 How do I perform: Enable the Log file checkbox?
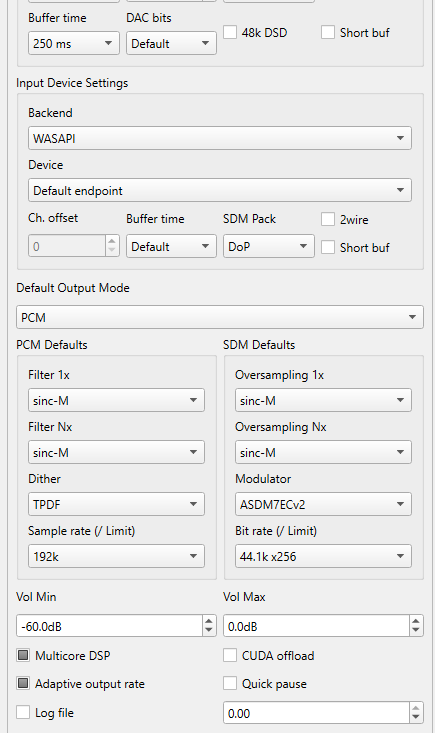[23, 712]
